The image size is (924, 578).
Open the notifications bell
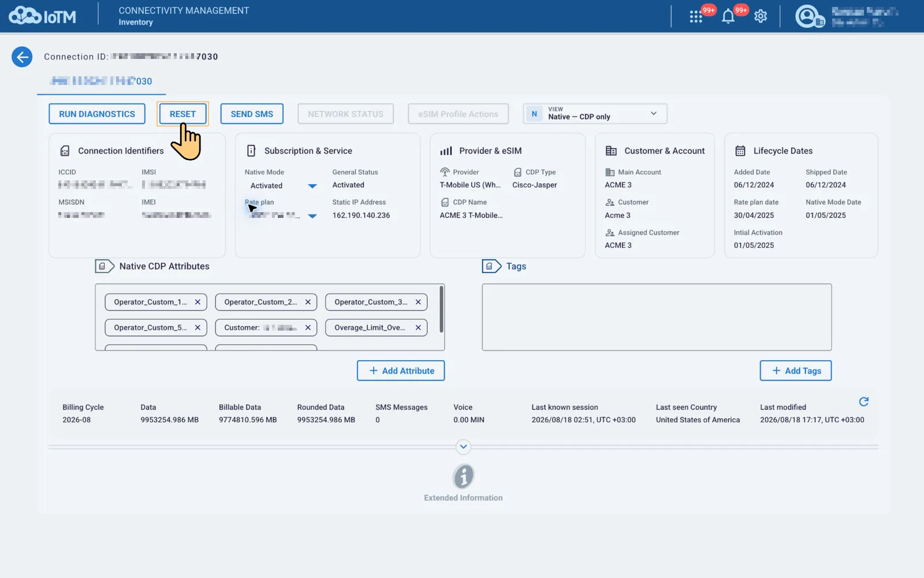[728, 16]
